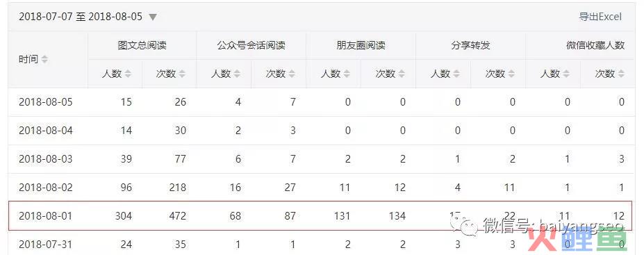The width and height of the screenshot is (644, 255).
Task: Sort 图文总阅读 人数 column via sort icon
Action: pos(128,74)
